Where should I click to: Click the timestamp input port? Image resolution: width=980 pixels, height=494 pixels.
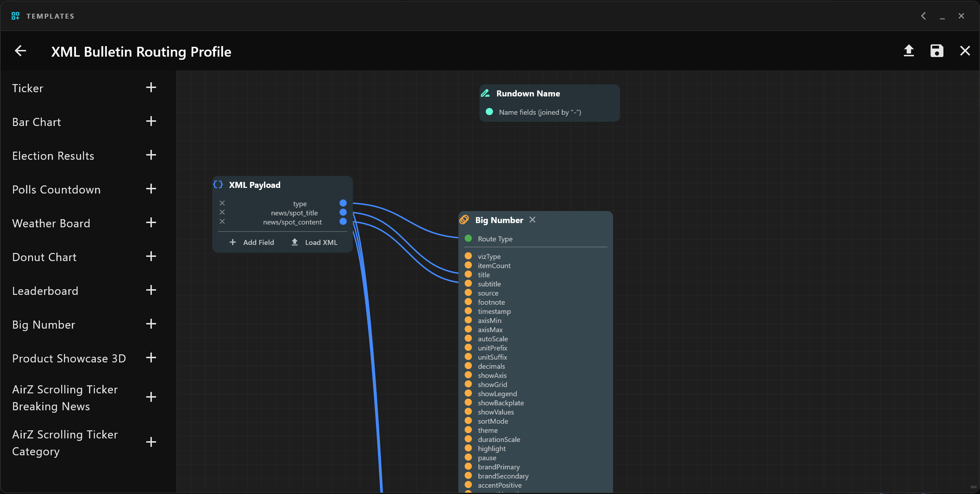pos(468,311)
